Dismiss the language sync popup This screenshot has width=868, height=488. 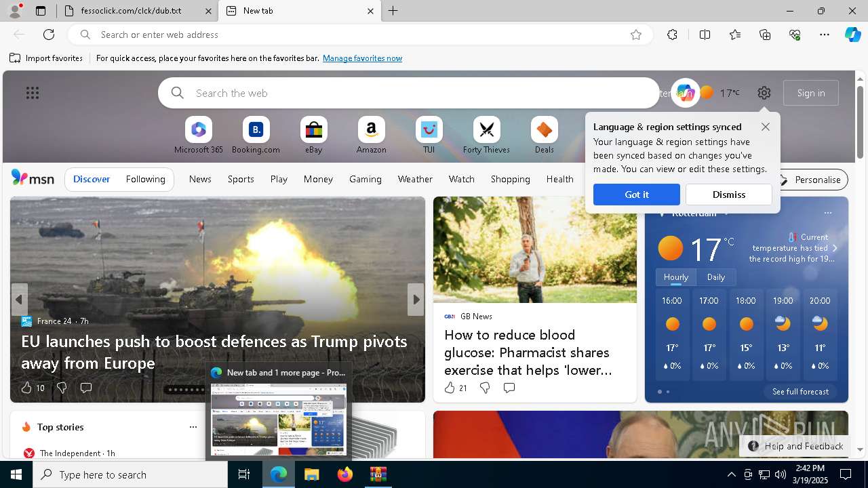[x=729, y=195]
